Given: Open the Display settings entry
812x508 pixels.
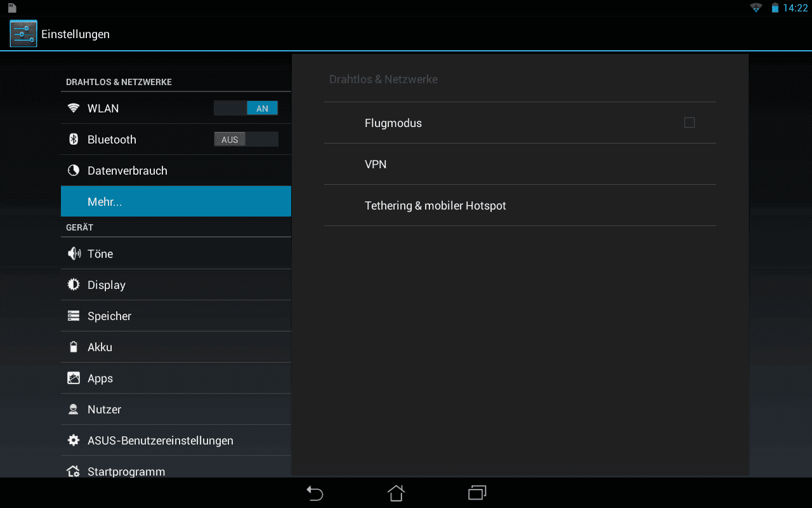Looking at the screenshot, I should 176,284.
